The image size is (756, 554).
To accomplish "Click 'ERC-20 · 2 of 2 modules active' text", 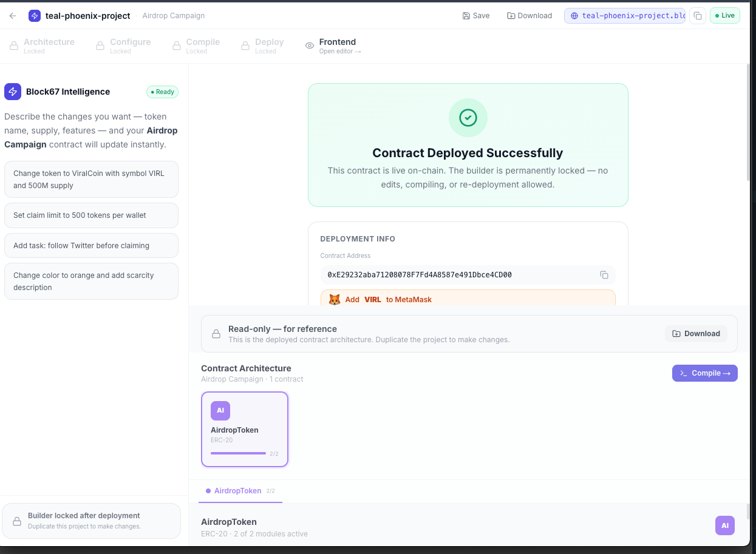I will [x=254, y=534].
